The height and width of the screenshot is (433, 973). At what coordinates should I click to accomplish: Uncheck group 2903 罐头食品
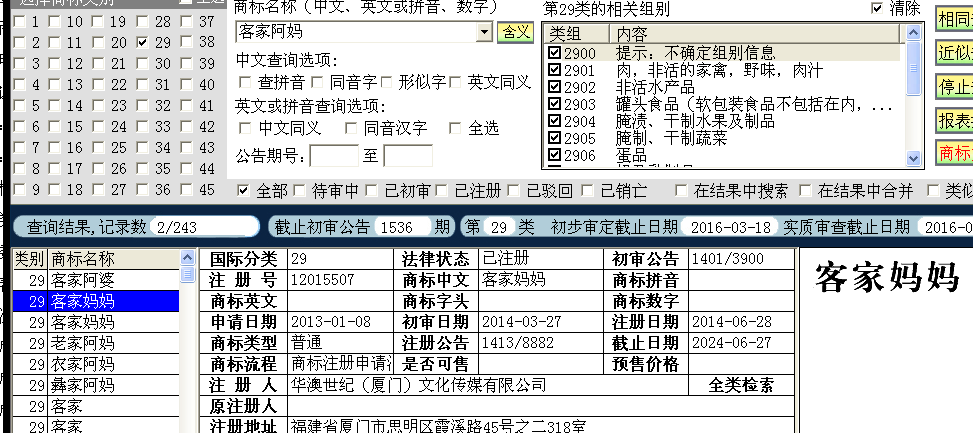tap(554, 104)
